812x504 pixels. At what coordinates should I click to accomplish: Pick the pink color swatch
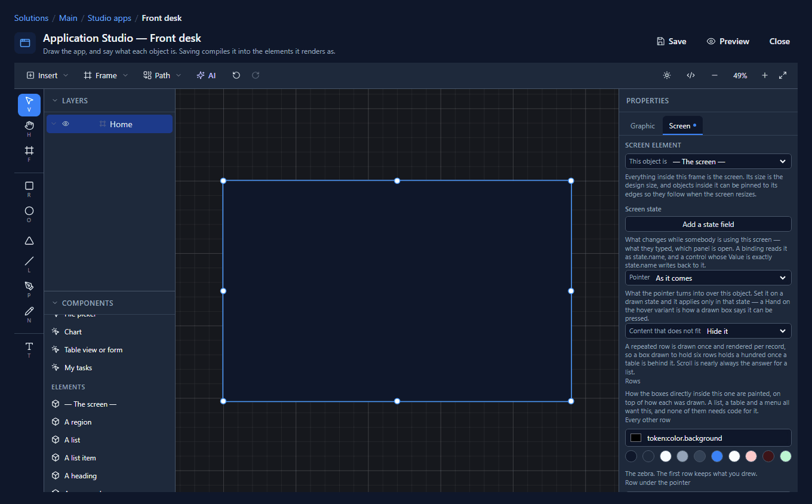click(751, 456)
